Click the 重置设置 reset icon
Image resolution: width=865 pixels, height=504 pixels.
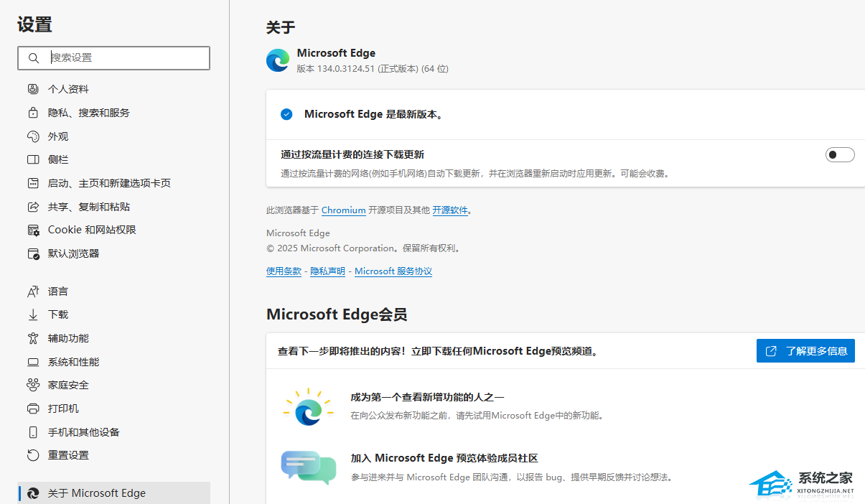pyautogui.click(x=33, y=455)
